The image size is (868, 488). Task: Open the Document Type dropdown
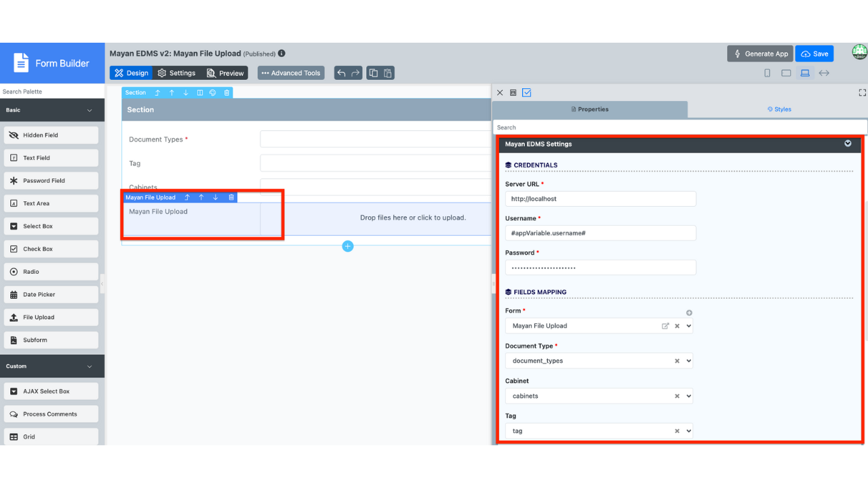pyautogui.click(x=688, y=361)
